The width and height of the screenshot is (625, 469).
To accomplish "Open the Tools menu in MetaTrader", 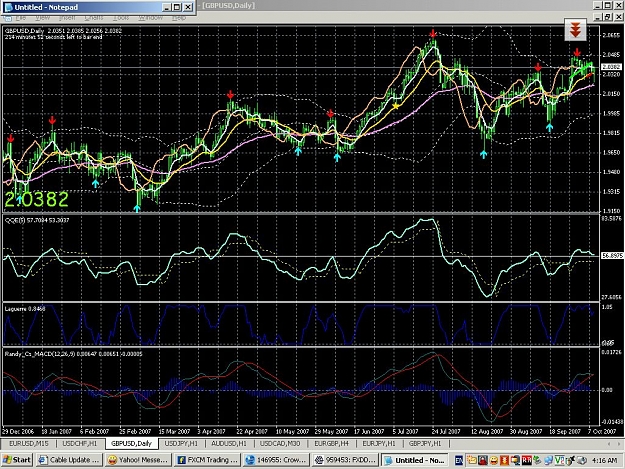I will (x=121, y=18).
